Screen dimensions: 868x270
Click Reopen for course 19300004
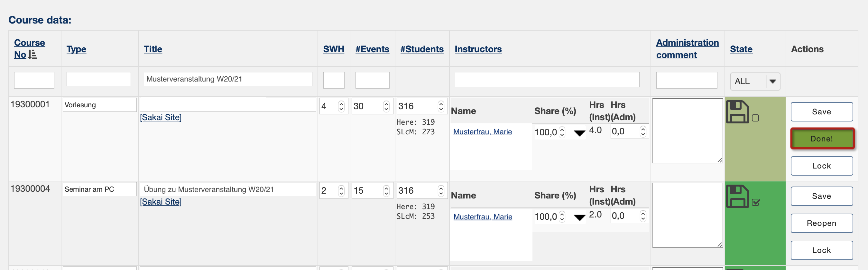[821, 223]
